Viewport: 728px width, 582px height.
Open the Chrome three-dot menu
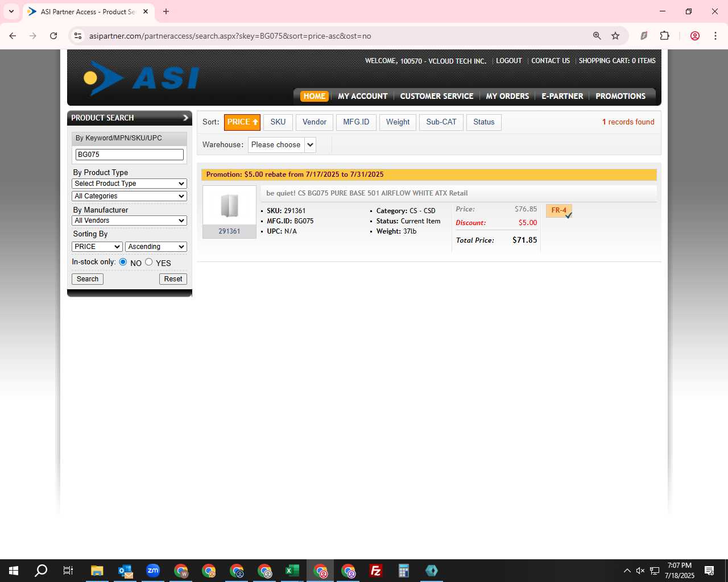[715, 36]
